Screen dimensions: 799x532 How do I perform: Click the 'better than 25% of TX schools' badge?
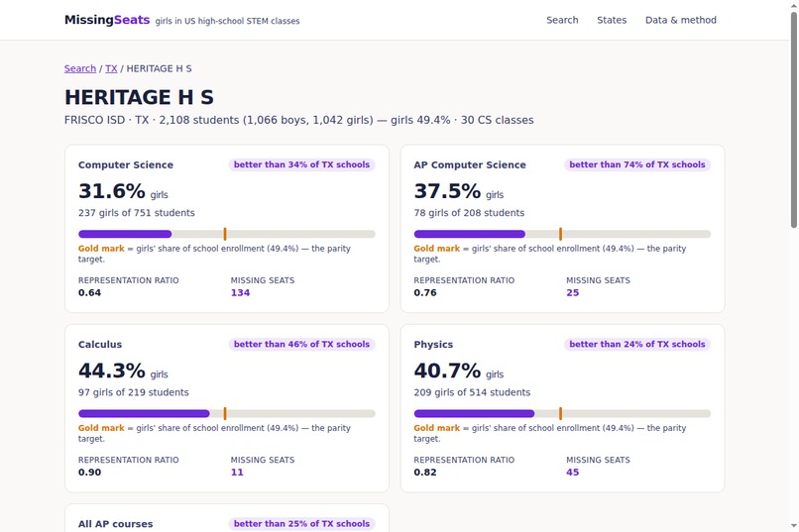point(301,523)
